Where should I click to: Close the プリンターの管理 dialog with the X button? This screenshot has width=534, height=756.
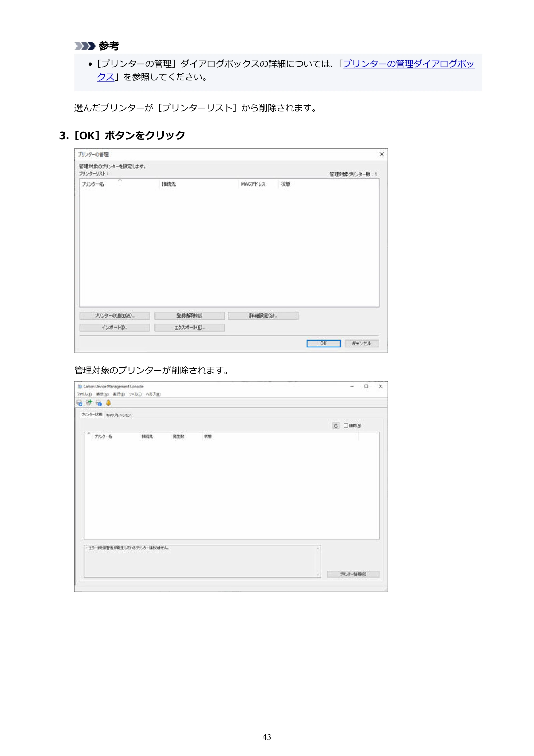coord(382,154)
